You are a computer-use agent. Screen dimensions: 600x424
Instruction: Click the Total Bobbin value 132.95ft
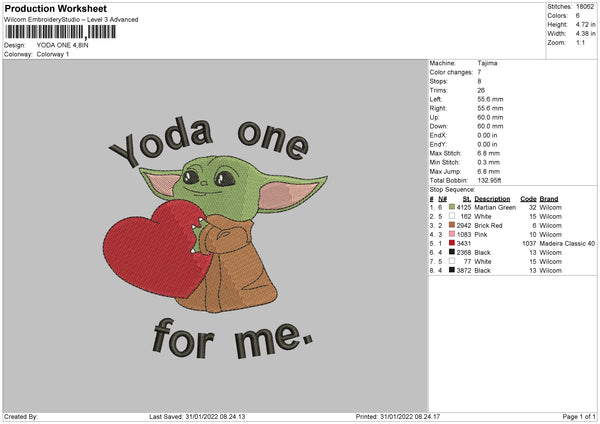click(x=489, y=180)
